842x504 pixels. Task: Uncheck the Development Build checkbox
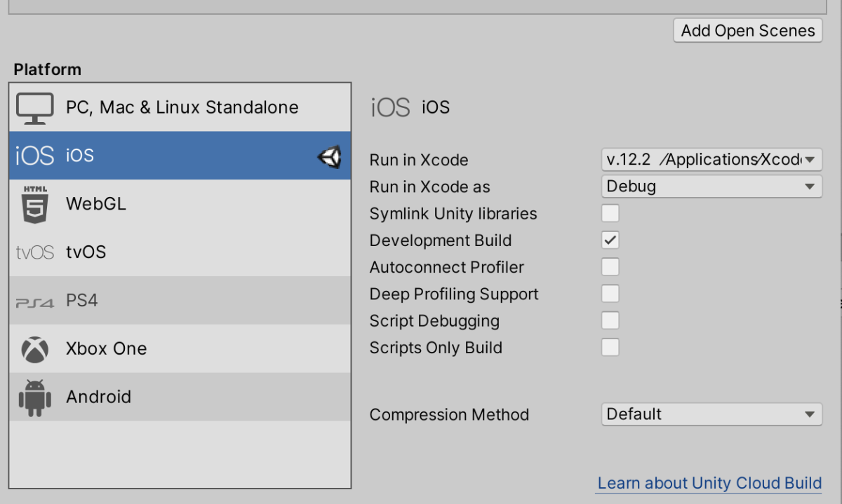tap(610, 240)
